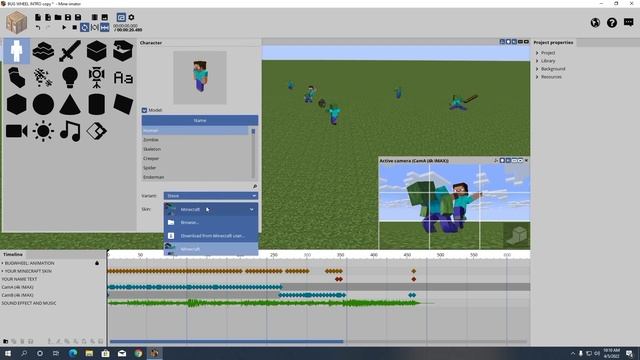Play the animation
Screen dimensions: 640x360
click(x=64, y=27)
